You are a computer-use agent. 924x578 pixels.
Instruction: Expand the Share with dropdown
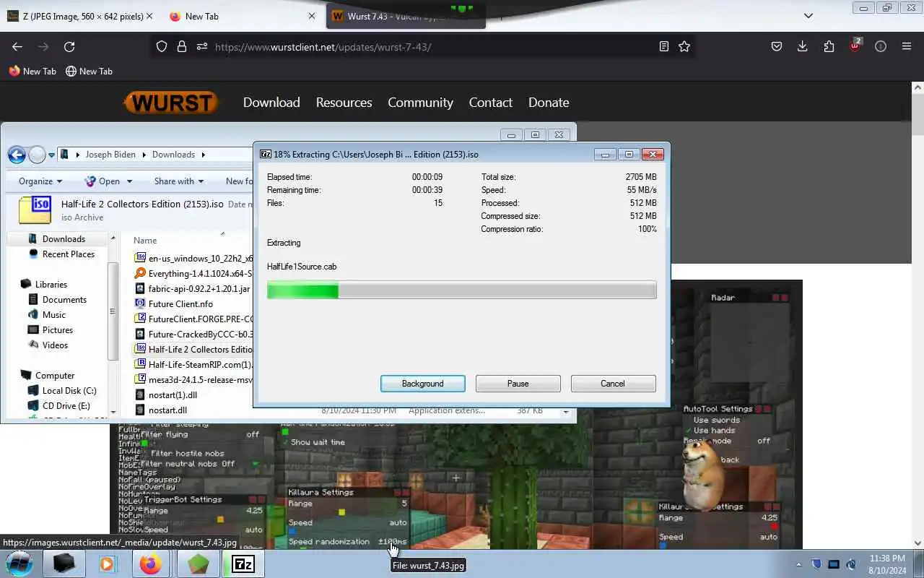[178, 181]
